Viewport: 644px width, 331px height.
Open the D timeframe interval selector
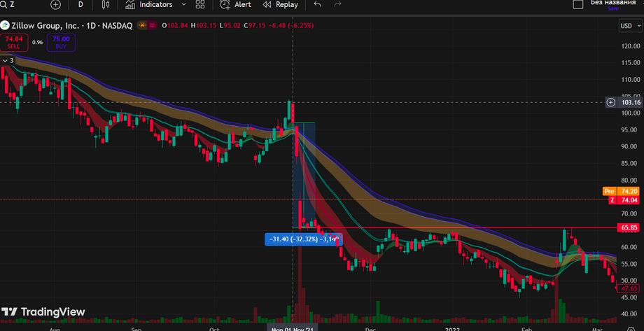(x=80, y=4)
